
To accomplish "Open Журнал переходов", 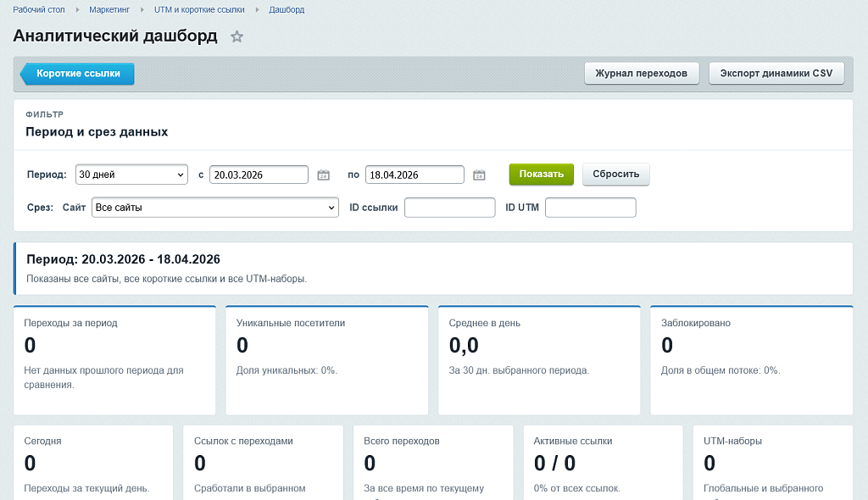I will [x=642, y=73].
